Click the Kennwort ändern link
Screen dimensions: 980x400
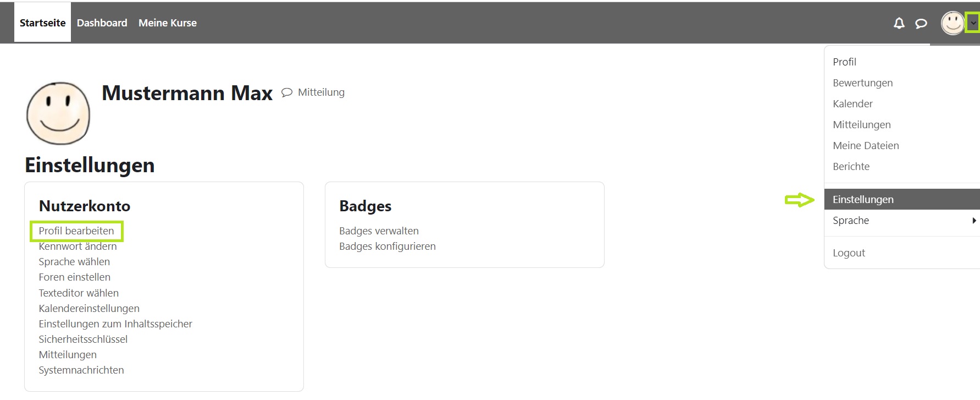coord(77,246)
